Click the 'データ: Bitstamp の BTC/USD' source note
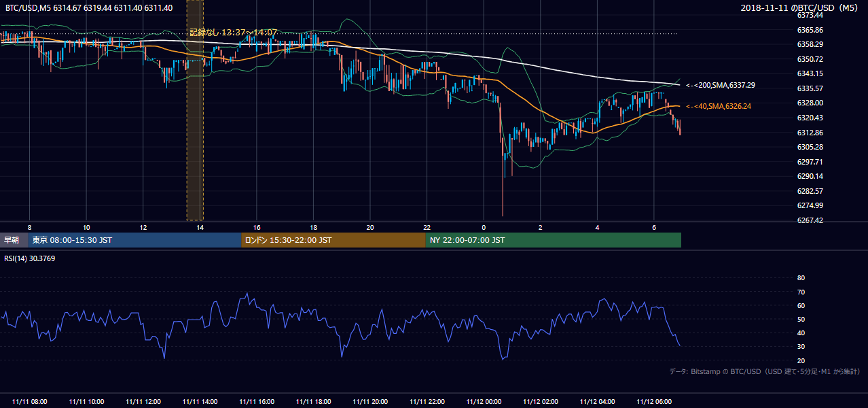This screenshot has height=408, width=868. click(764, 372)
